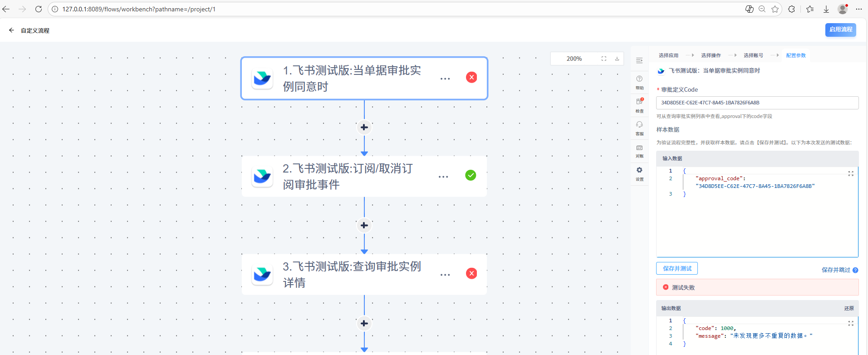The height and width of the screenshot is (355, 868).
Task: Click the download icon in zoom toolbar
Action: pos(617,59)
